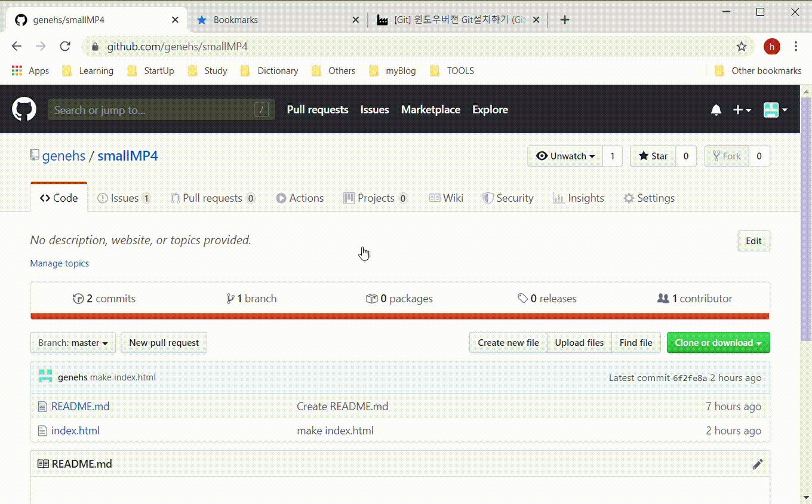Switch to the Settings tab

tap(649, 198)
